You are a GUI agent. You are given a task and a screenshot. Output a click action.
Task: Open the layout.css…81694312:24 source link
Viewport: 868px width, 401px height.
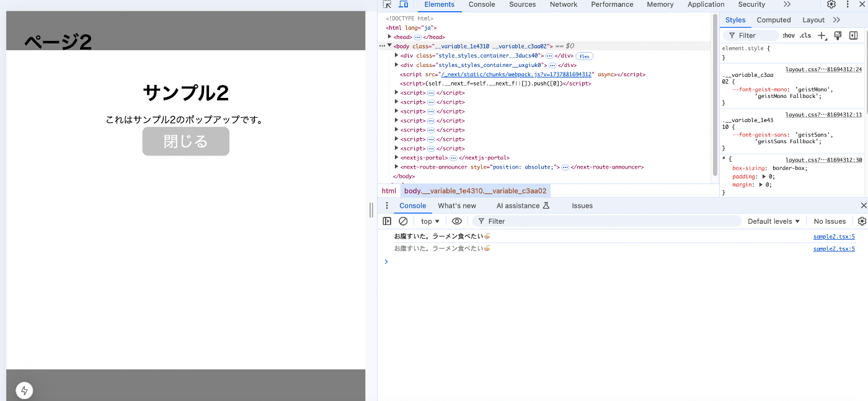[x=824, y=69]
